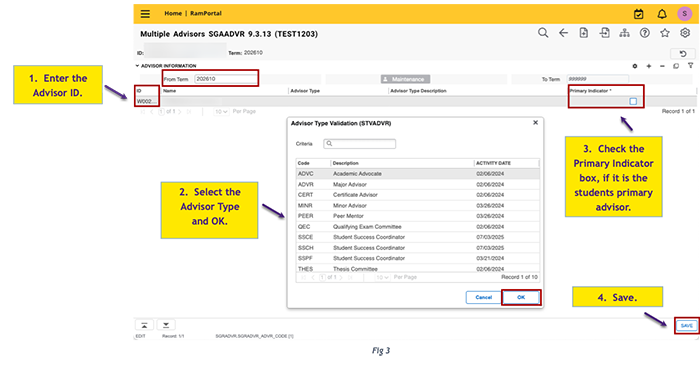Close the Advisor Type Validation dialog
Viewport: 700px width, 368px height.
tap(536, 122)
